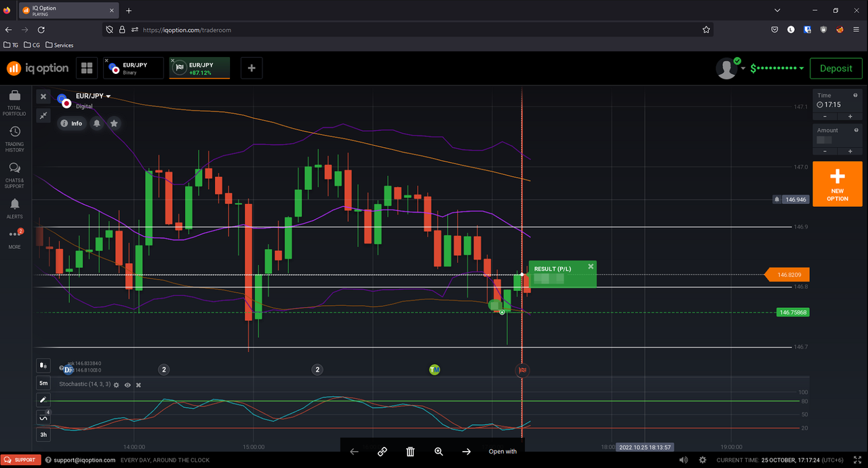The height and width of the screenshot is (468, 868).
Task: Decrease expiration time with the minus
Action: click(825, 117)
